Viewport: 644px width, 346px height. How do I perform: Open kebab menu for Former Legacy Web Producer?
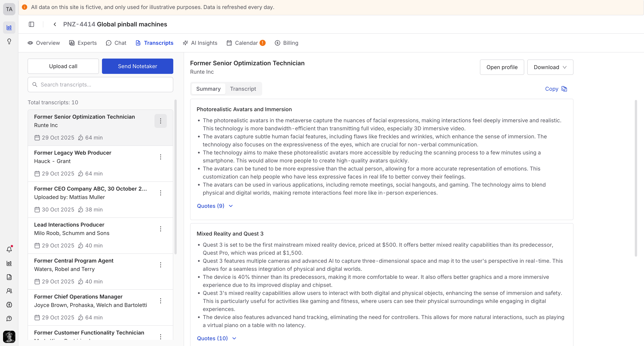pyautogui.click(x=160, y=157)
